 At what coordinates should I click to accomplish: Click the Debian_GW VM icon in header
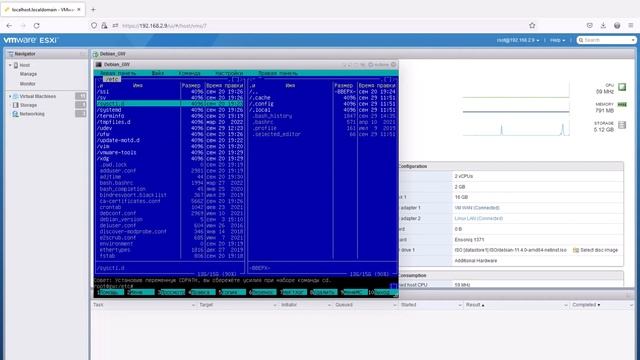click(x=96, y=54)
